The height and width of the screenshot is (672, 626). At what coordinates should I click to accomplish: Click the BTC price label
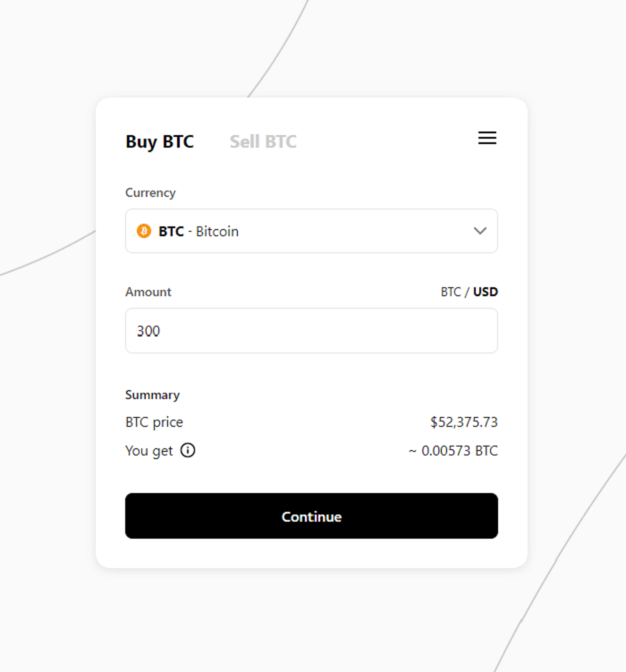154,422
